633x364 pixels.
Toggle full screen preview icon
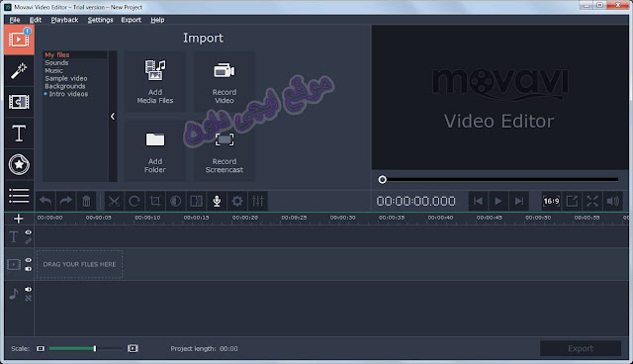pos(592,201)
